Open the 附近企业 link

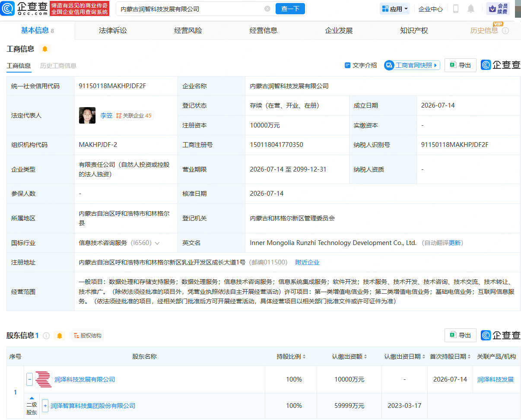tap(307, 262)
